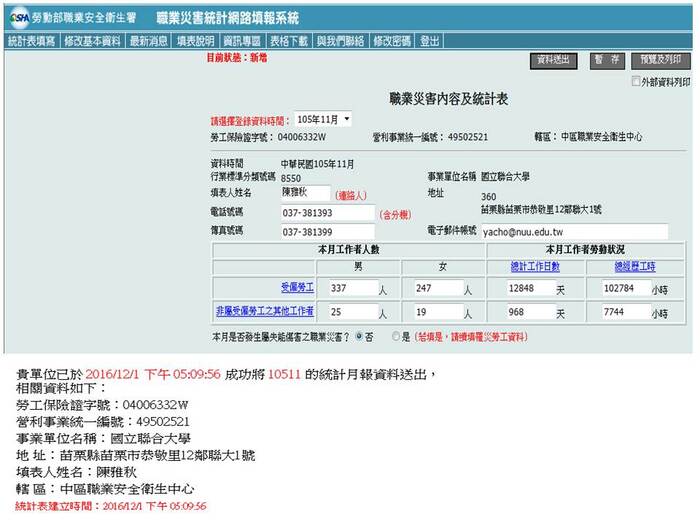Click the other workers hours field 7744
This screenshot has height=525, width=700.
[x=627, y=312]
